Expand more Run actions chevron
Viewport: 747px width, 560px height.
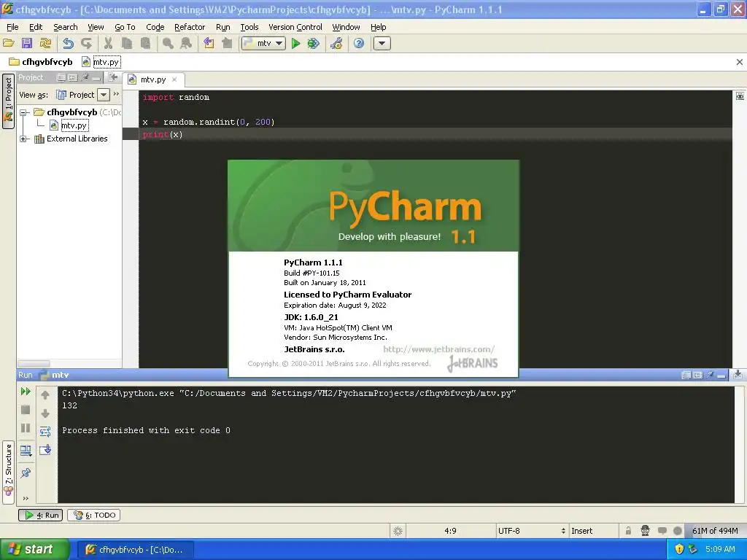click(x=26, y=498)
